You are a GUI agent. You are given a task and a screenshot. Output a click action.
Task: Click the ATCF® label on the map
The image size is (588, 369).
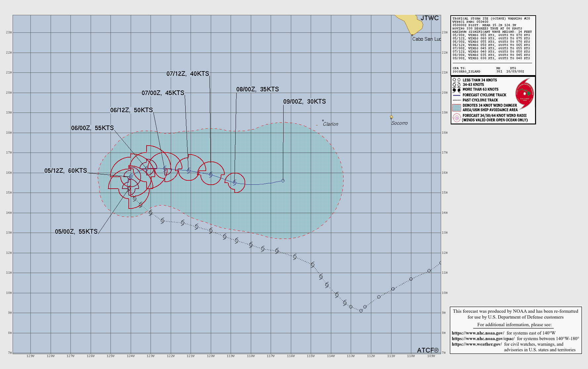(x=428, y=350)
